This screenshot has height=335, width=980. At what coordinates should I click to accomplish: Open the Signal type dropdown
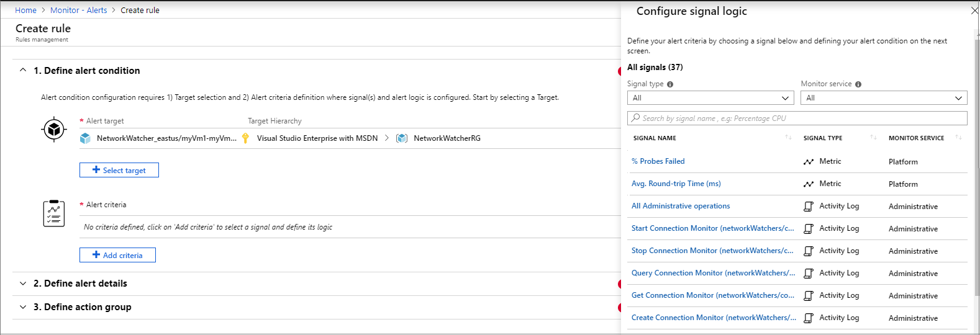pyautogui.click(x=710, y=98)
